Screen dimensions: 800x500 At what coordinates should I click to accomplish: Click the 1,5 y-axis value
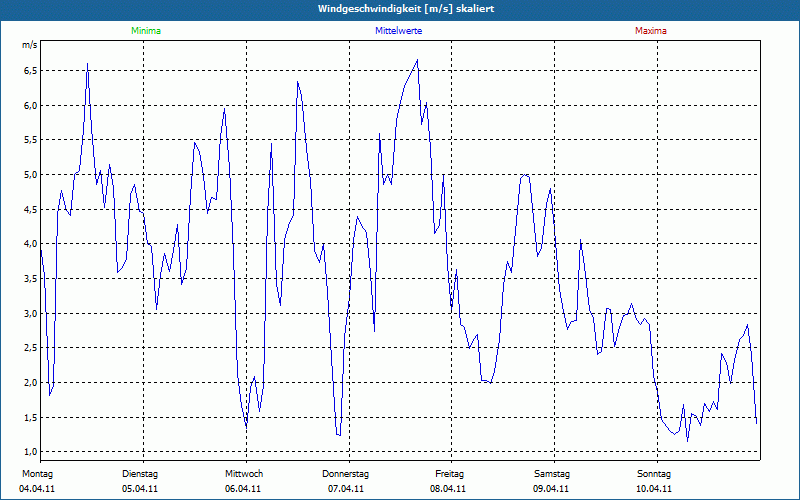31,417
